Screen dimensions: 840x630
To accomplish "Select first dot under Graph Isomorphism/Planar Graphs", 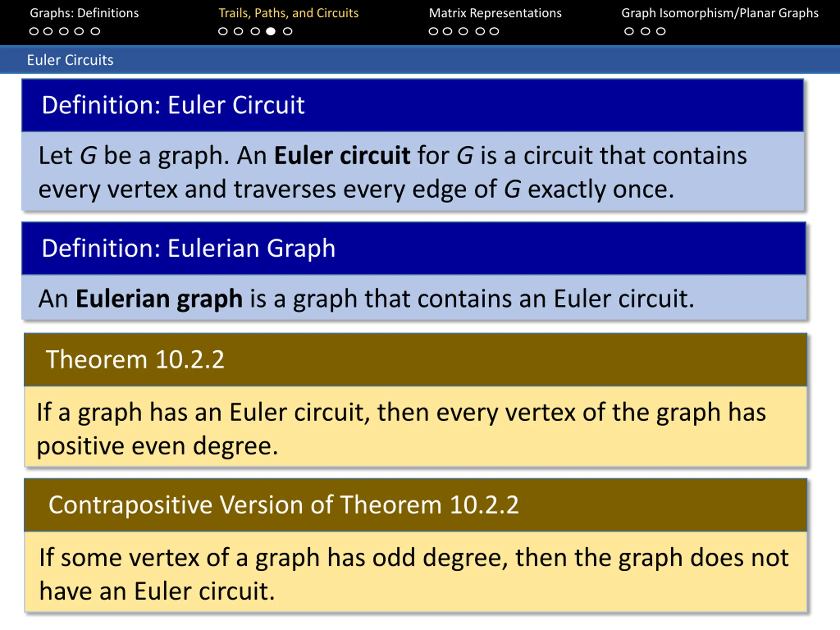I will (x=629, y=31).
